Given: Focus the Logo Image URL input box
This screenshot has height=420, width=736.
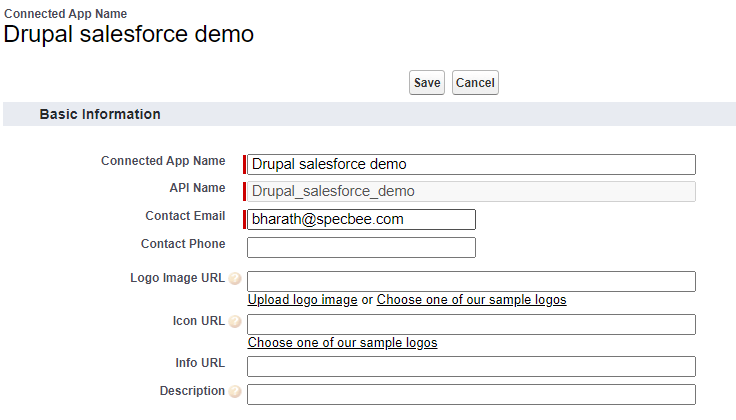Looking at the screenshot, I should coord(471,281).
